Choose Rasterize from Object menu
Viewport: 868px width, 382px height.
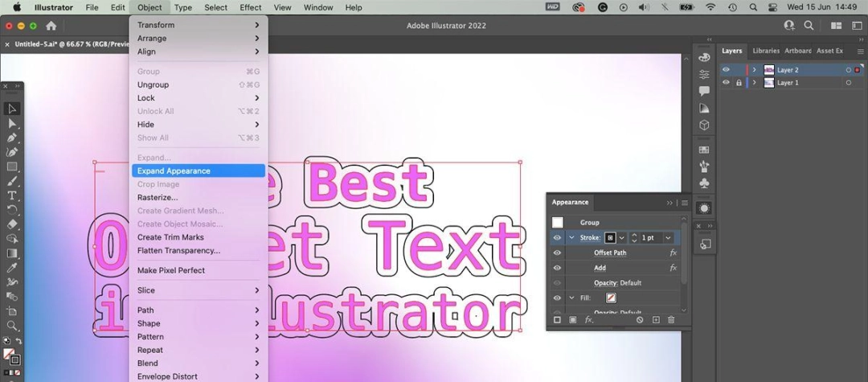click(199, 197)
